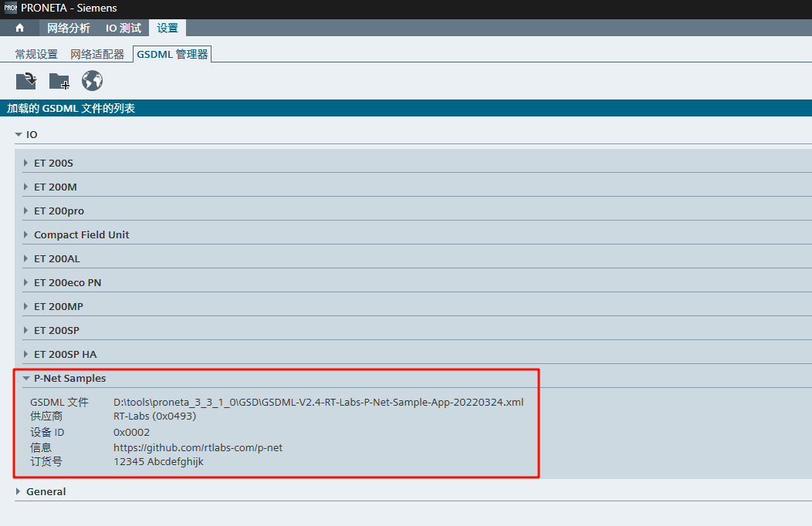Viewport: 812px width, 526px height.
Task: Click the PRONETA app logo in title bar
Action: [10, 8]
